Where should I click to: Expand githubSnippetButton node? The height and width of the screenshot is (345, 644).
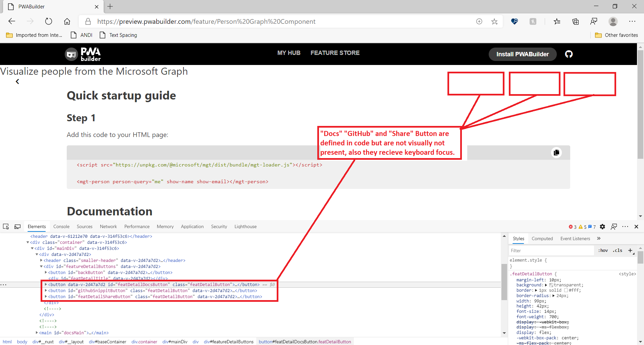pos(46,290)
